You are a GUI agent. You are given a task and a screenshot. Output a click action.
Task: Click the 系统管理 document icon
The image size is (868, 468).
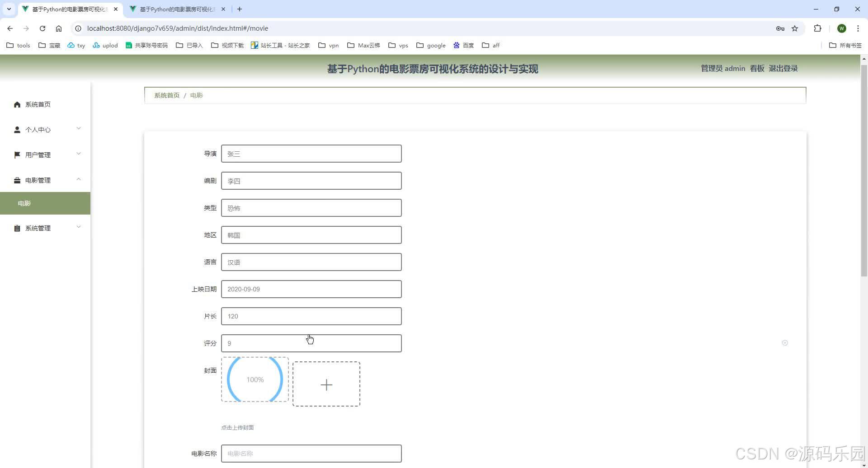coord(17,228)
